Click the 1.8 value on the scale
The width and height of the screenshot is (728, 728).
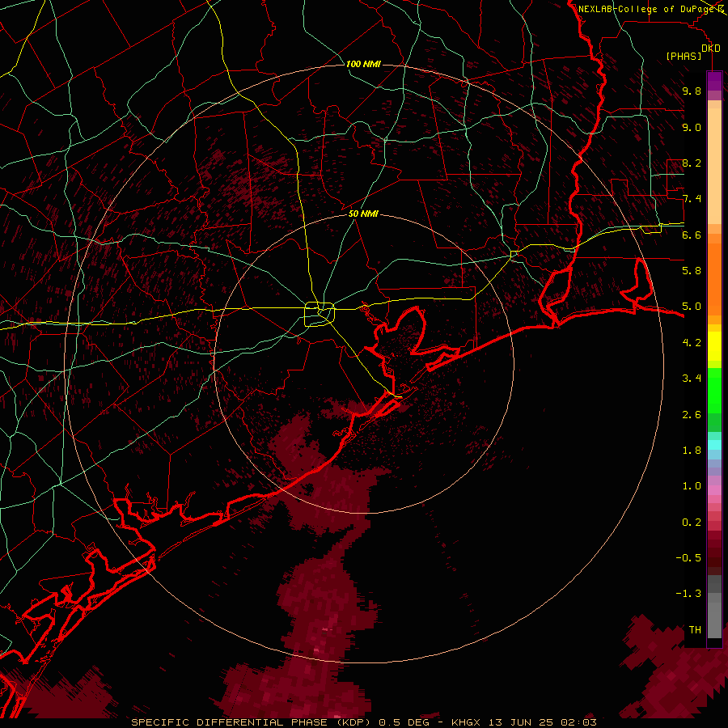(692, 451)
